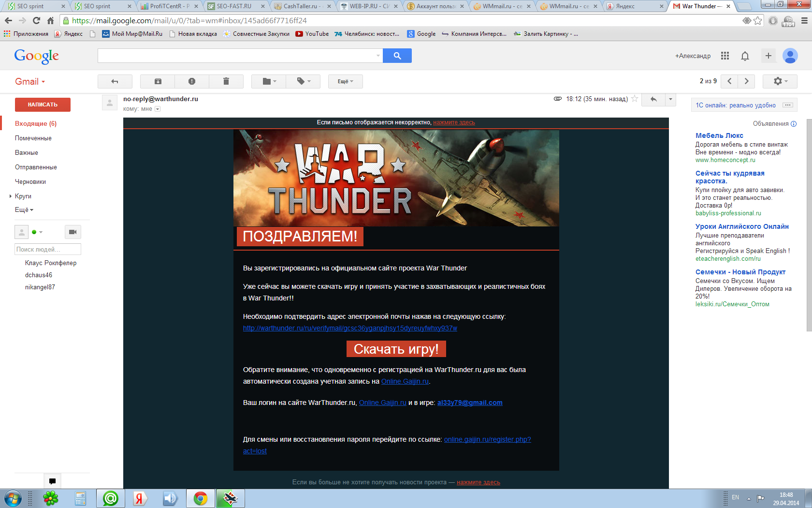Open the al33y79@gmail.com link
This screenshot has height=508, width=812.
click(x=470, y=403)
